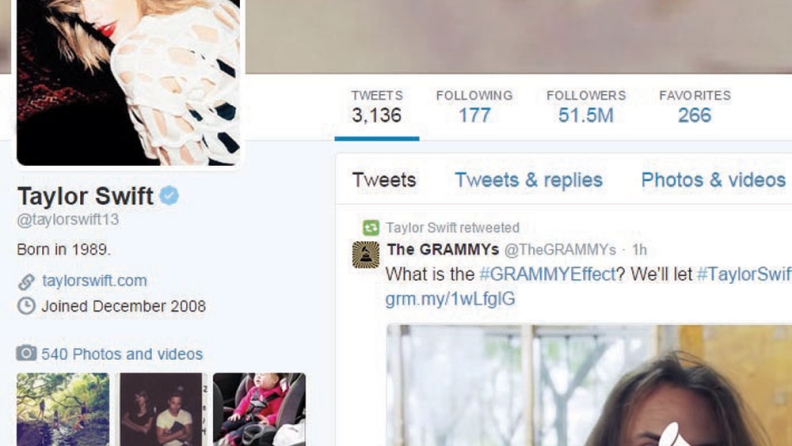Click the @TheGRAMMYs handle

click(560, 250)
